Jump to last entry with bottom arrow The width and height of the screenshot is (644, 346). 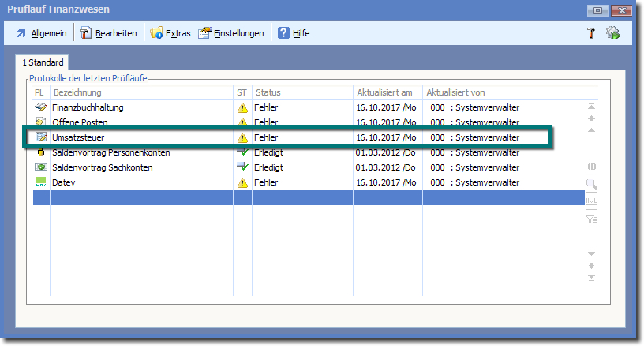tap(591, 277)
